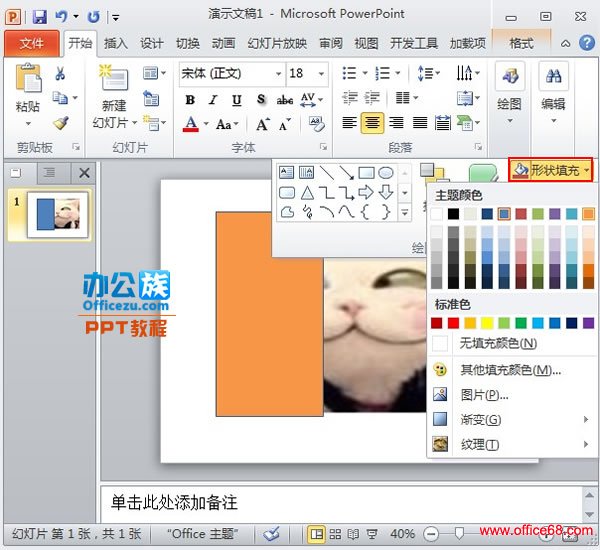Toggle center alignment
The width and height of the screenshot is (600, 550).
pos(372,123)
